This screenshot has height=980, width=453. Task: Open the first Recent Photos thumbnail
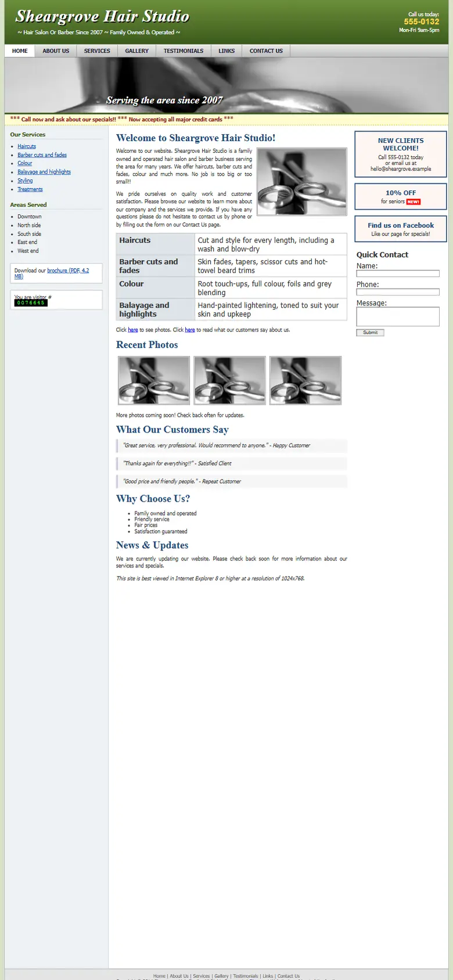tap(154, 380)
